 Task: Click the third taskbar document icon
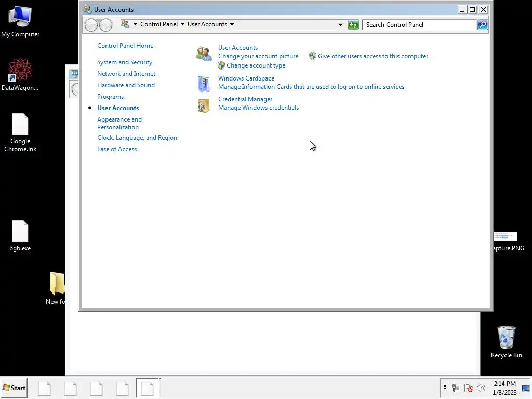96,388
